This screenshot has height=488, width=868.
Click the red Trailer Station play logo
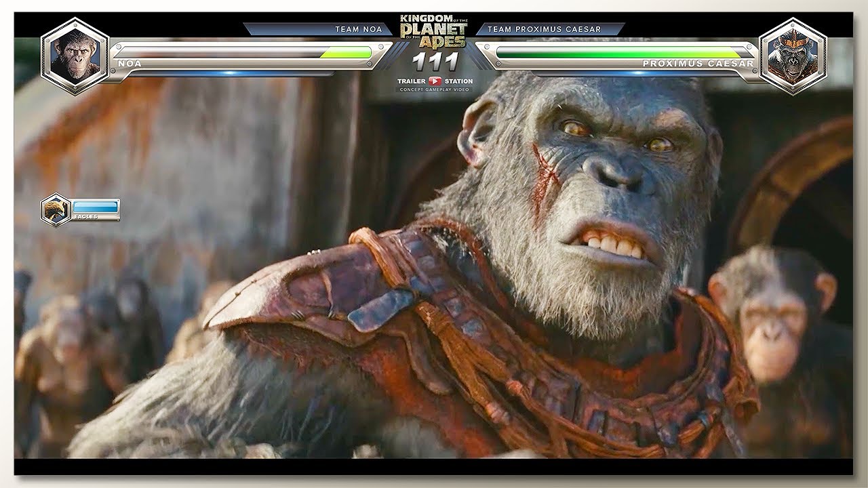point(435,81)
